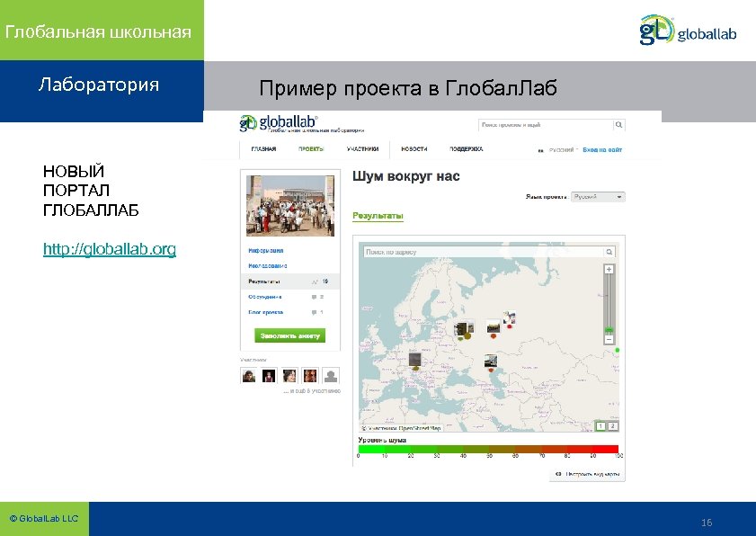Open the ПРОЕКТЫ menu item
Image resolution: width=756 pixels, height=536 pixels.
point(310,149)
